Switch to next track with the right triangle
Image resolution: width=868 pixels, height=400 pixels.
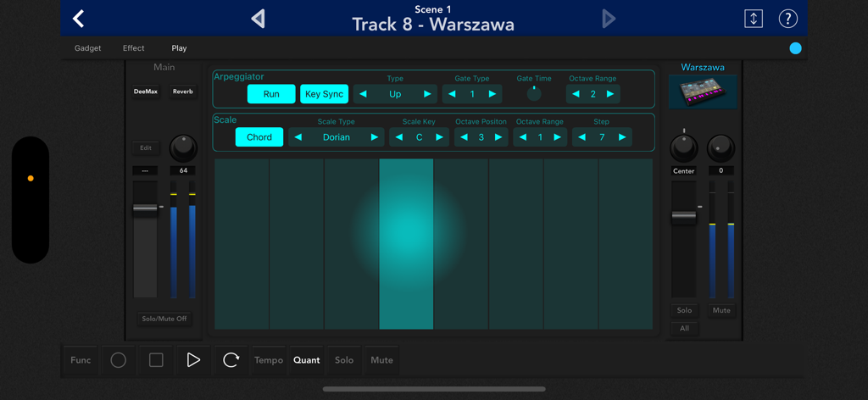609,19
